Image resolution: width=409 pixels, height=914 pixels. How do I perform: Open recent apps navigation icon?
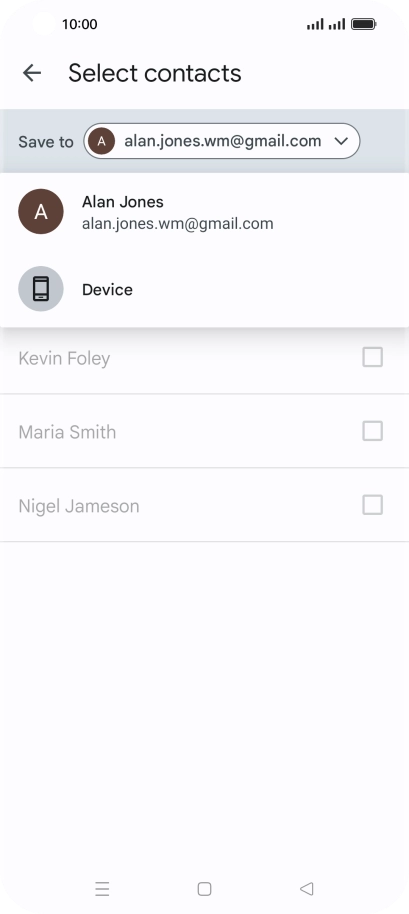(x=103, y=889)
